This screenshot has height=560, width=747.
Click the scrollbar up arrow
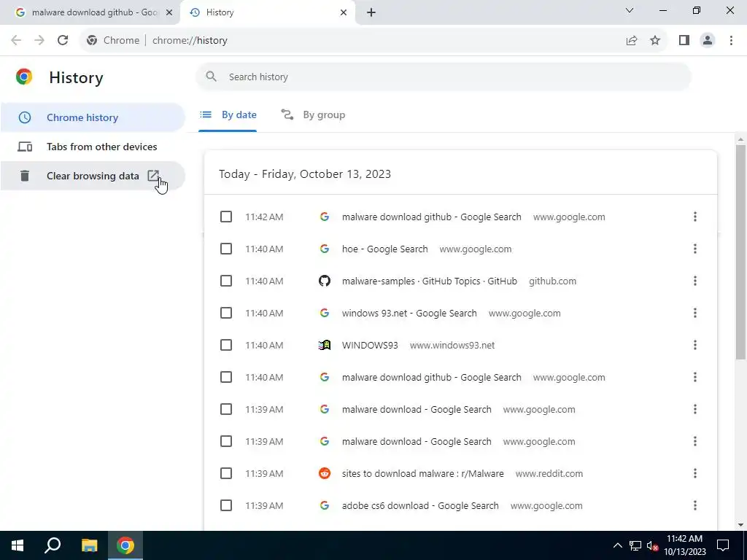[740, 139]
